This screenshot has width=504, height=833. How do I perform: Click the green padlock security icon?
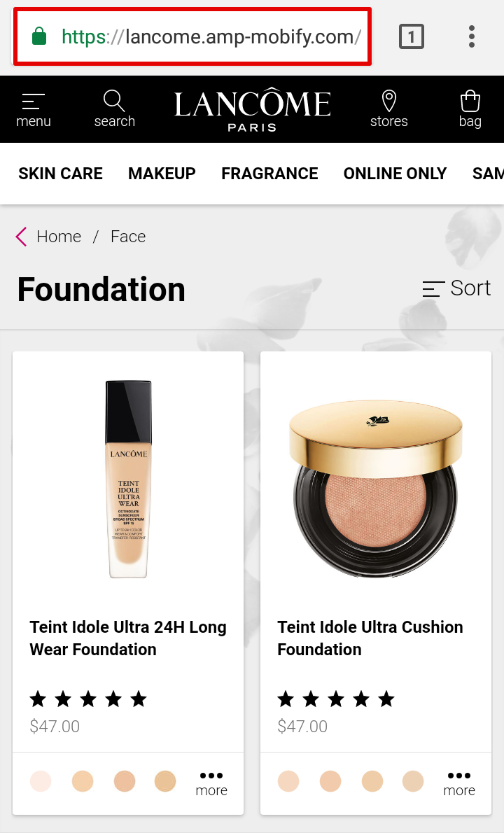pos(39,36)
